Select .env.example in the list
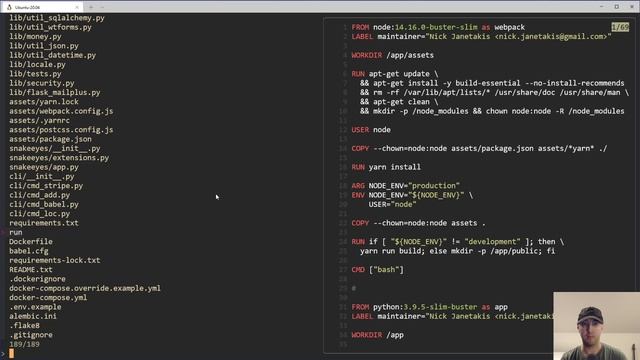 tap(35, 307)
